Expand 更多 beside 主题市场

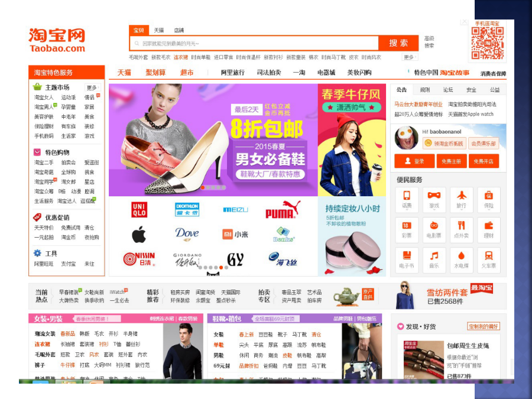pos(92,87)
